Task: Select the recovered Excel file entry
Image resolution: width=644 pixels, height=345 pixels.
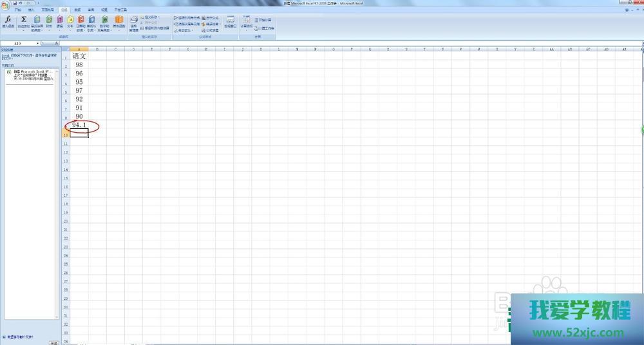Action: pyautogui.click(x=30, y=77)
